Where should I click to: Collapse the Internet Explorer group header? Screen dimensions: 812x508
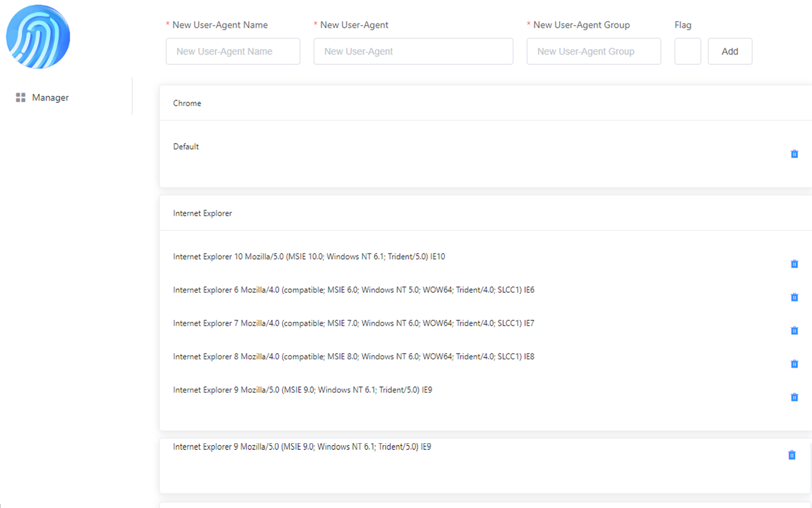[x=202, y=213]
